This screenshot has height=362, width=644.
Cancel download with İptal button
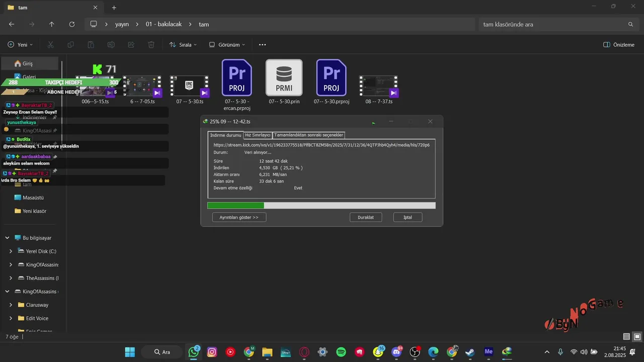pos(408,217)
